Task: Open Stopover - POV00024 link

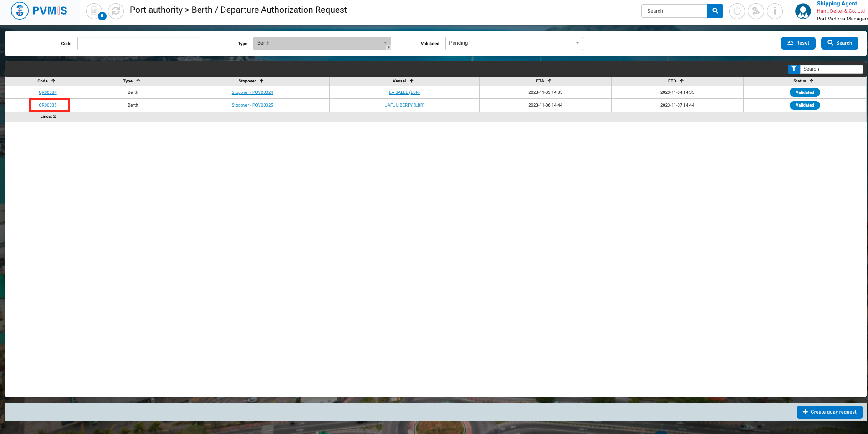Action: tap(252, 92)
